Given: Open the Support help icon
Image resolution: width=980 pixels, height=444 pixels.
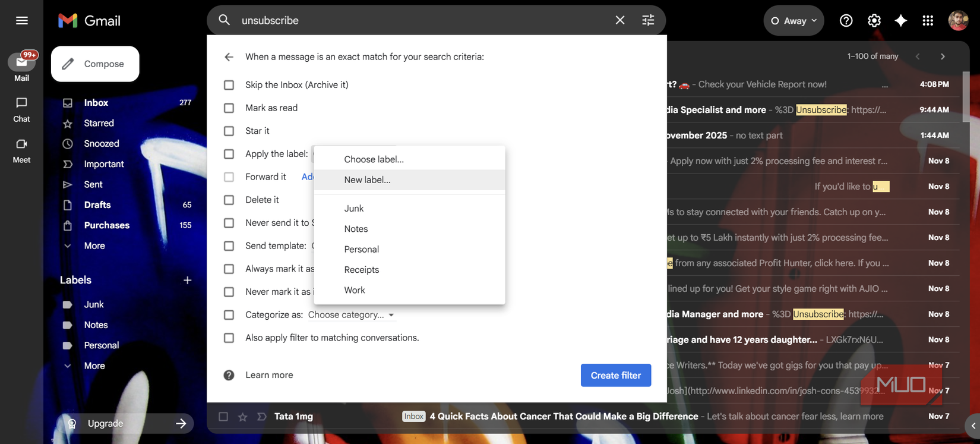Looking at the screenshot, I should point(846,21).
